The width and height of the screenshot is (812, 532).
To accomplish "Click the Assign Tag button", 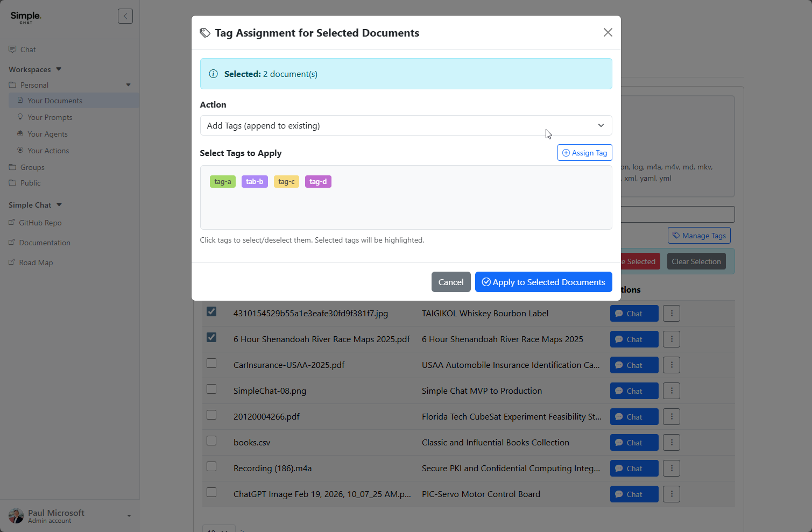I will (x=584, y=153).
